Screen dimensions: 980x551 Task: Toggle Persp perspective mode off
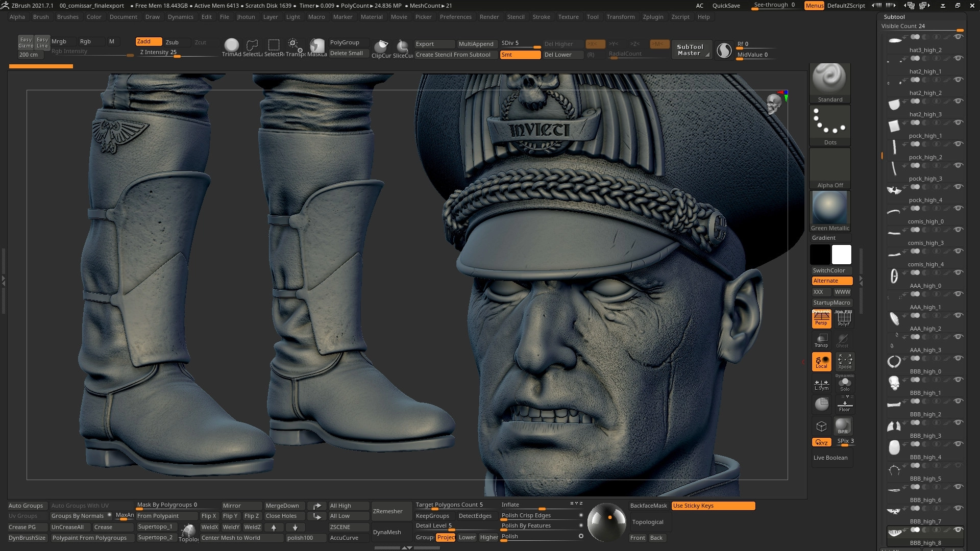click(x=821, y=318)
